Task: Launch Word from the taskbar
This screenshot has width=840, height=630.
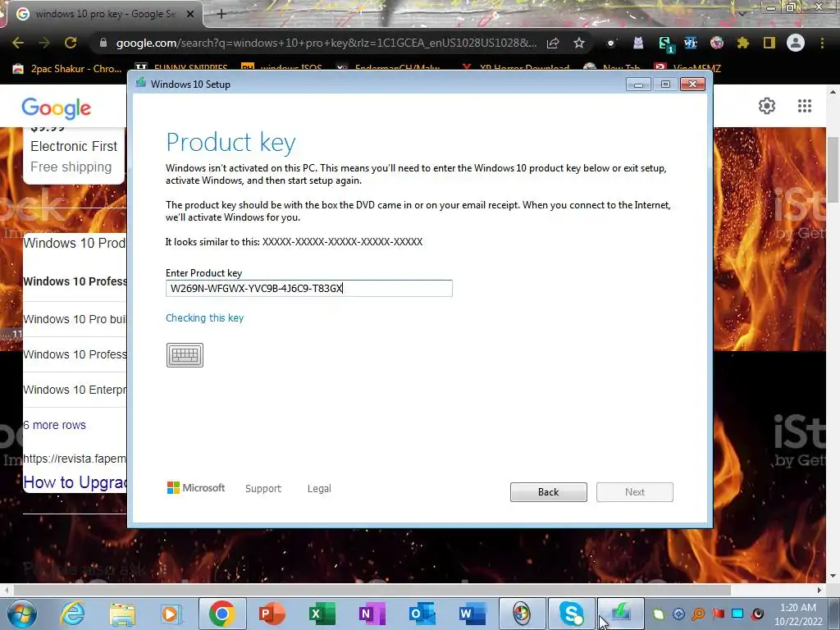Action: (x=472, y=614)
